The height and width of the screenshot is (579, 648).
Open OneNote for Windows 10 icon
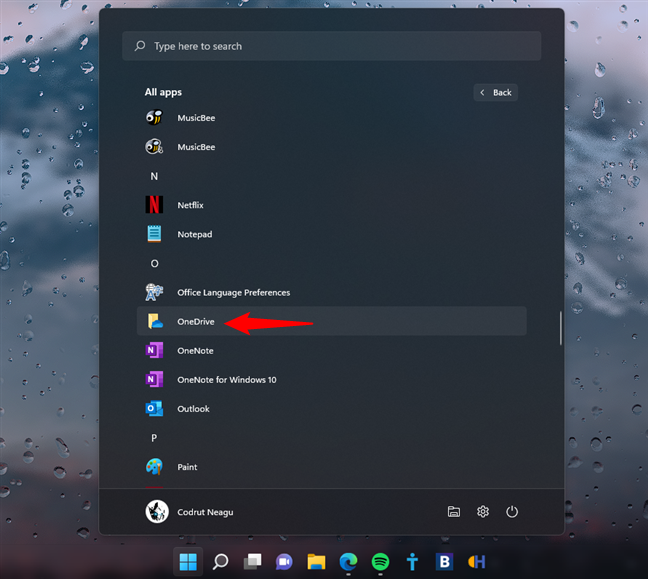(154, 379)
